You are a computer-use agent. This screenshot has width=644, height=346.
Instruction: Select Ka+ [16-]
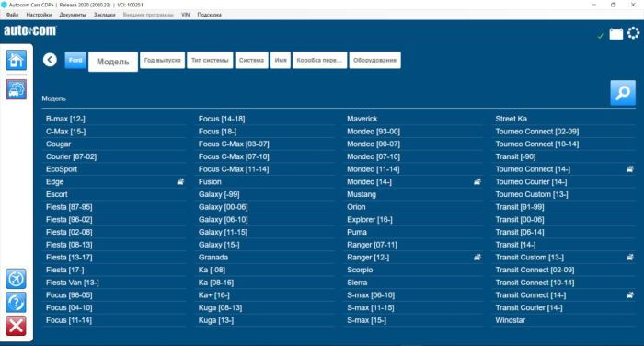tap(214, 295)
